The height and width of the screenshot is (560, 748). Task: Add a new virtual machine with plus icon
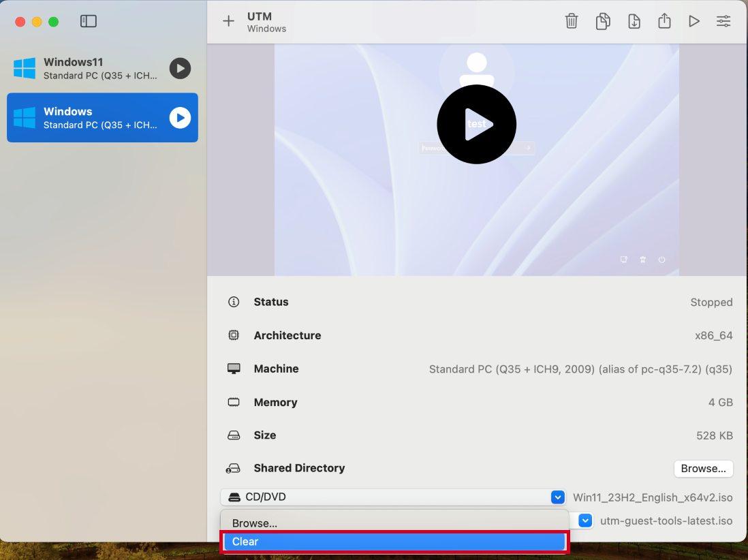pyautogui.click(x=228, y=21)
